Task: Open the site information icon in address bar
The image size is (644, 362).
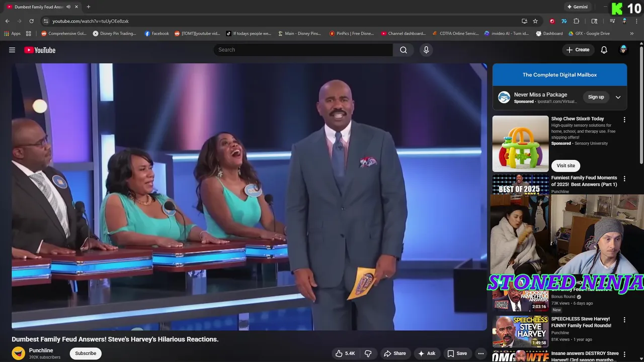Action: pos(46,21)
